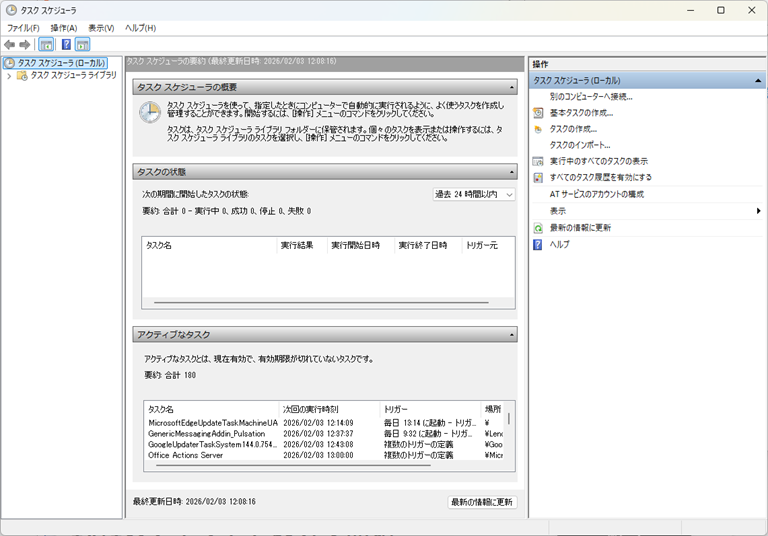The height and width of the screenshot is (536, 768).
Task: Expand タスク スケジューラ ライブラリ tree node
Action: 9,75
